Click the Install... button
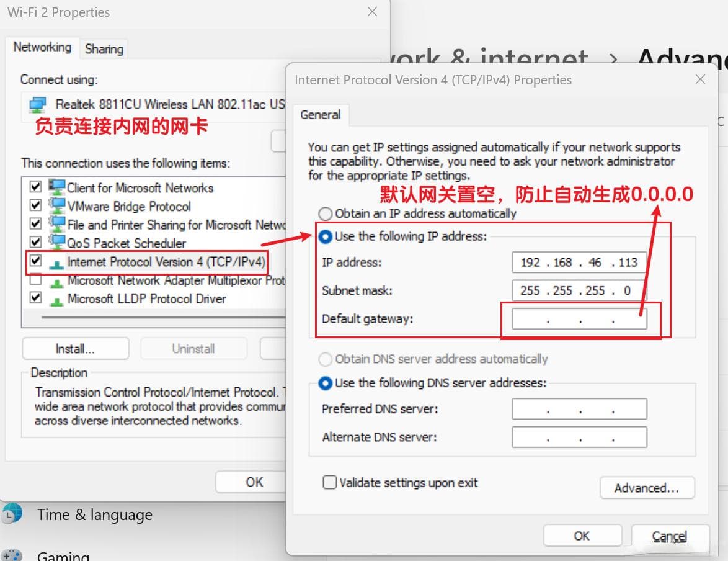The width and height of the screenshot is (728, 561). (75, 349)
